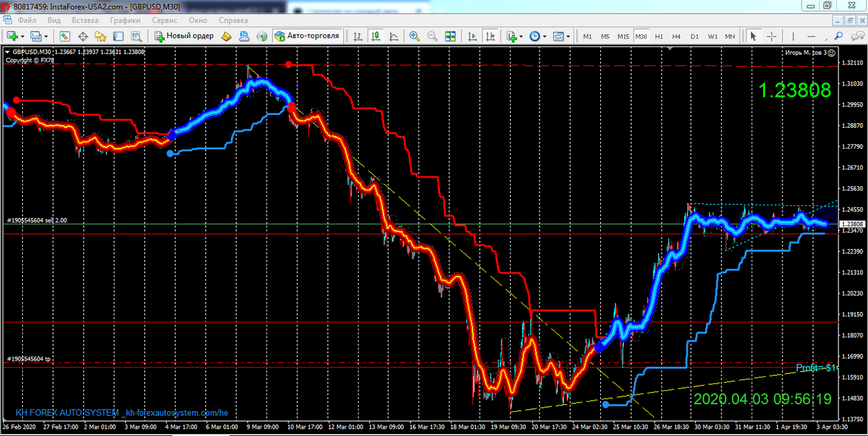
Task: Expand the Indicators dropdown arrow
Action: pyautogui.click(x=521, y=36)
